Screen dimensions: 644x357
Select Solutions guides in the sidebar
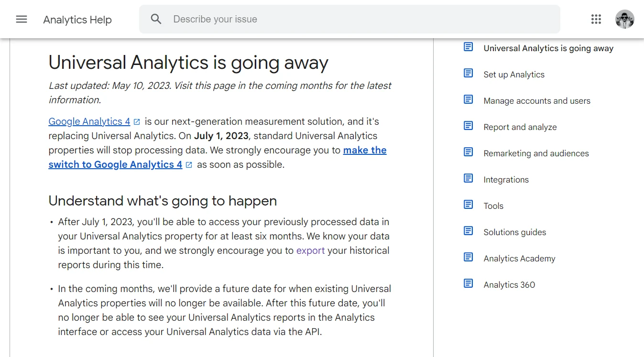pyautogui.click(x=514, y=232)
